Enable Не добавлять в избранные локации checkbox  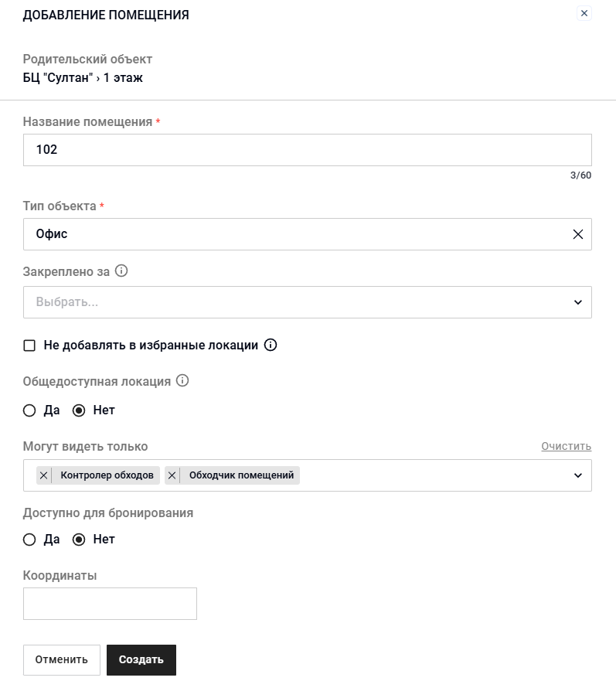click(x=29, y=346)
